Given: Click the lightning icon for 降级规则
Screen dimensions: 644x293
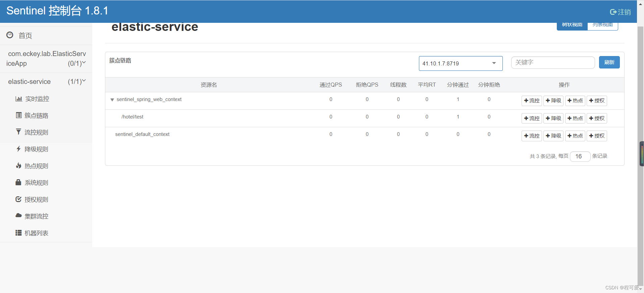Looking at the screenshot, I should (x=18, y=149).
